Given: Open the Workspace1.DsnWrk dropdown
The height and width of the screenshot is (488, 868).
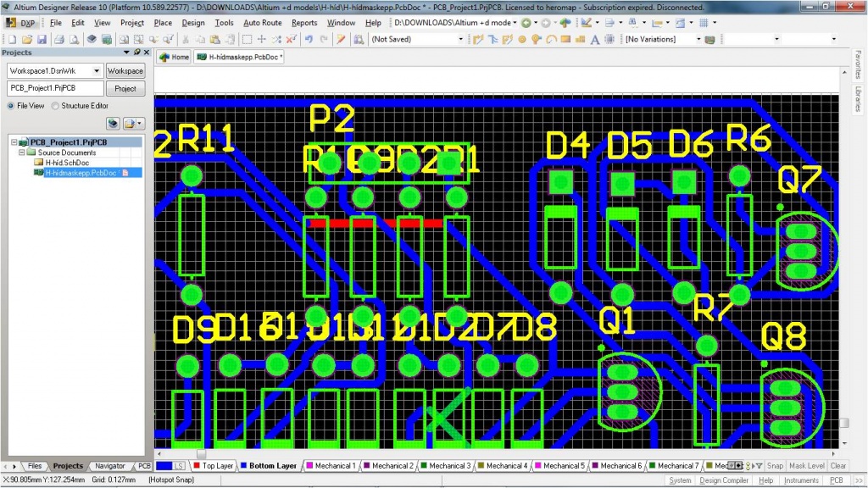Looking at the screenshot, I should 97,71.
